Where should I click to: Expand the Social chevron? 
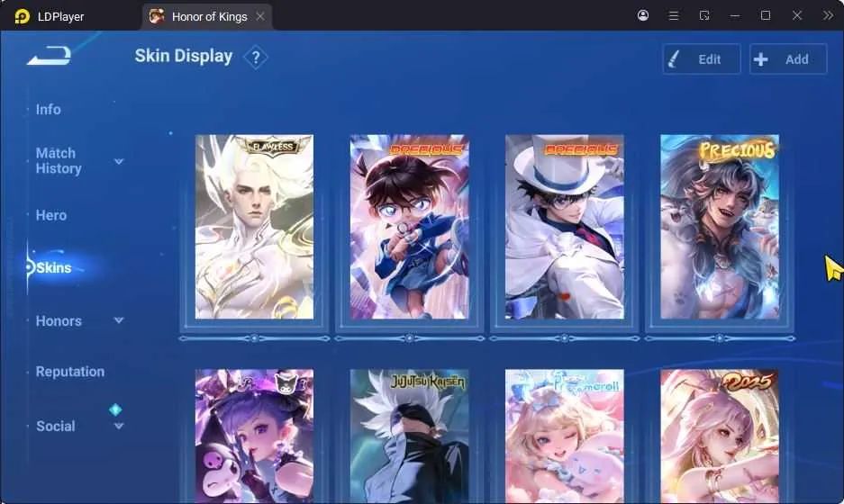click(119, 426)
